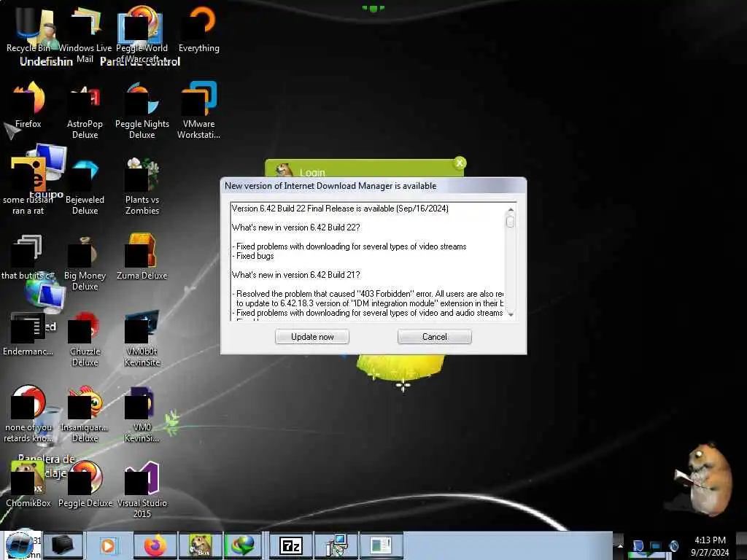Select Bejeweled Deluxe desktop icon
The image size is (747, 560).
pos(85,187)
